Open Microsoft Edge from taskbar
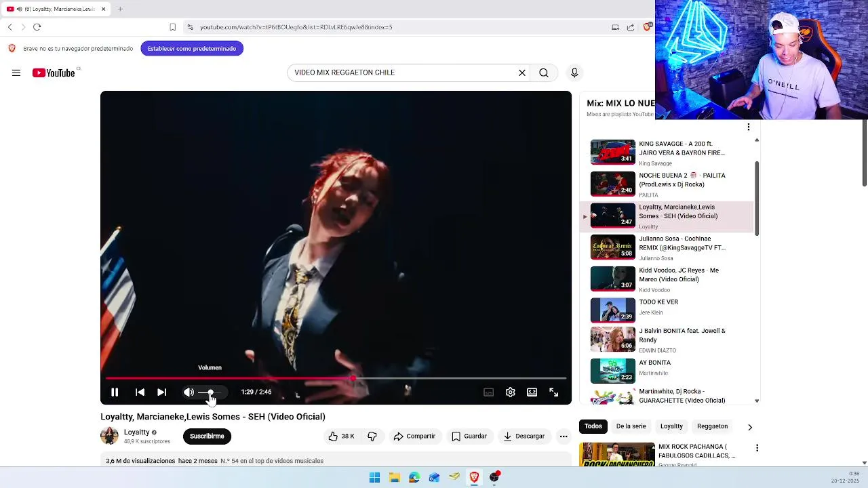Image resolution: width=868 pixels, height=488 pixels. pos(414,477)
